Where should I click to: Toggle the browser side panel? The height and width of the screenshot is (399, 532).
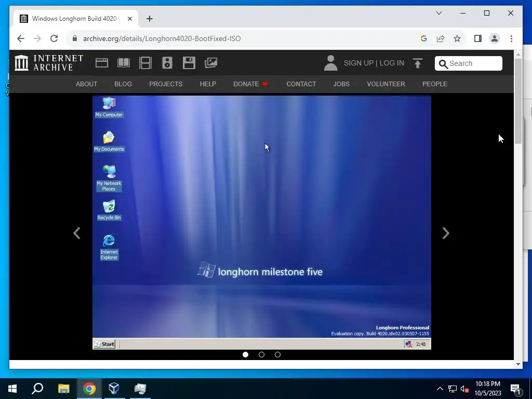pos(478,38)
